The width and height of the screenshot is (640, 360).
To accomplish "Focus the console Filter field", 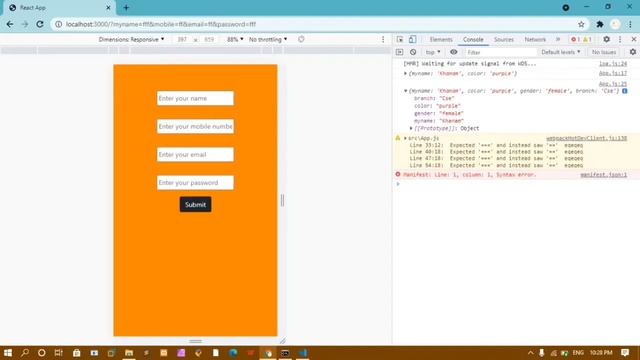I will [500, 52].
